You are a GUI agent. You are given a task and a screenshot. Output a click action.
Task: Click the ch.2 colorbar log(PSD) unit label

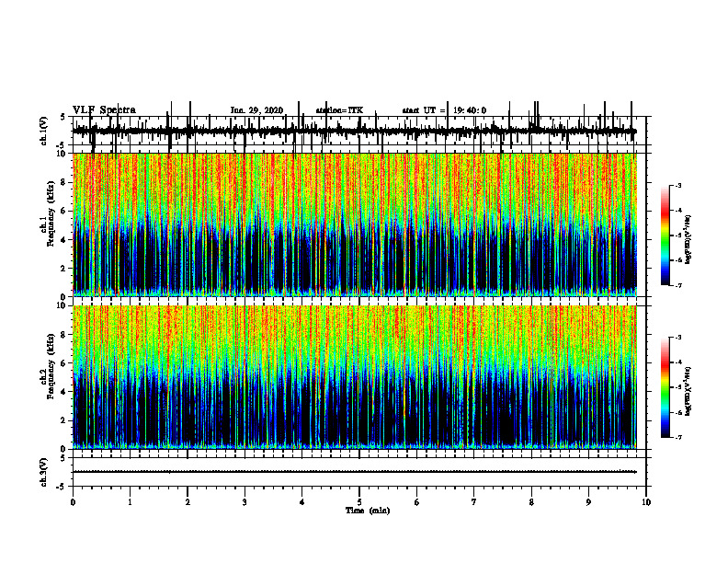click(x=688, y=391)
